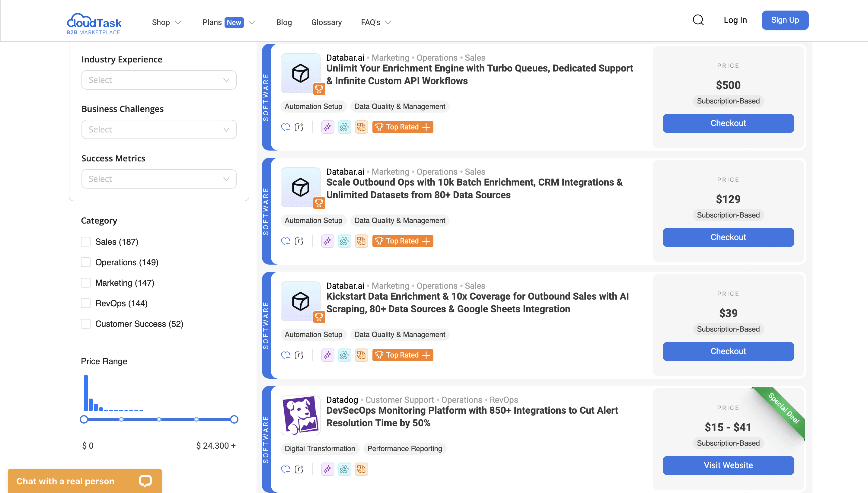This screenshot has width=868, height=493.
Task: Open the Chat with a real person widget
Action: click(84, 481)
